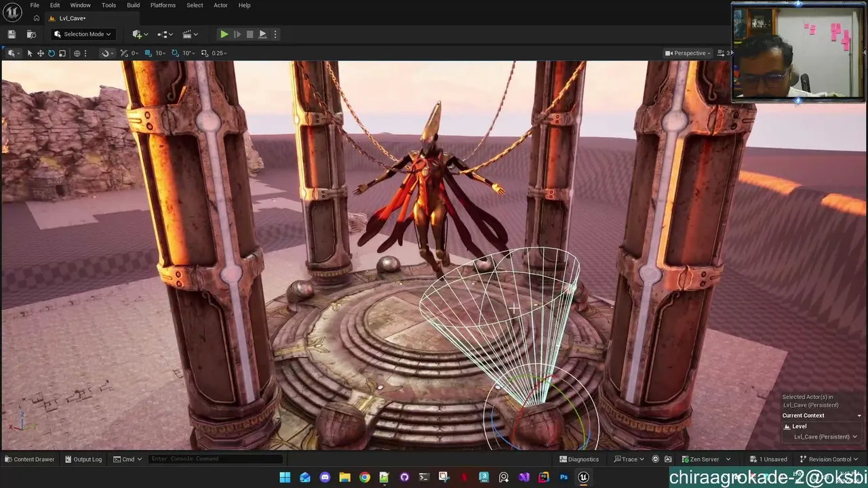
Task: Click the Browse content folder-search icon
Action: [31, 34]
